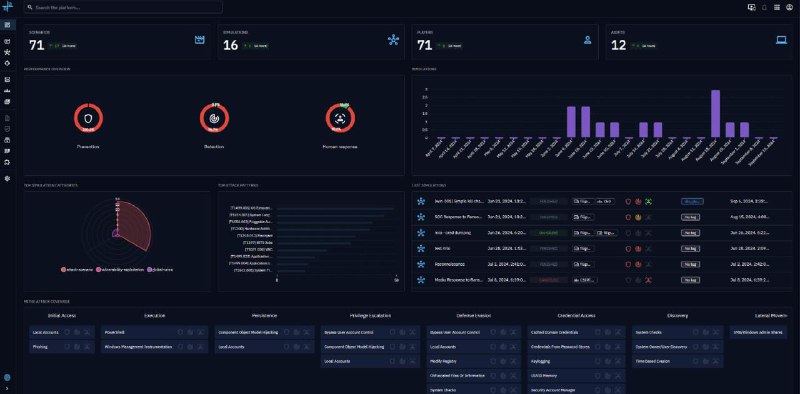
Task: Toggle the attack-scenario legend in radar chart
Action: 76,269
